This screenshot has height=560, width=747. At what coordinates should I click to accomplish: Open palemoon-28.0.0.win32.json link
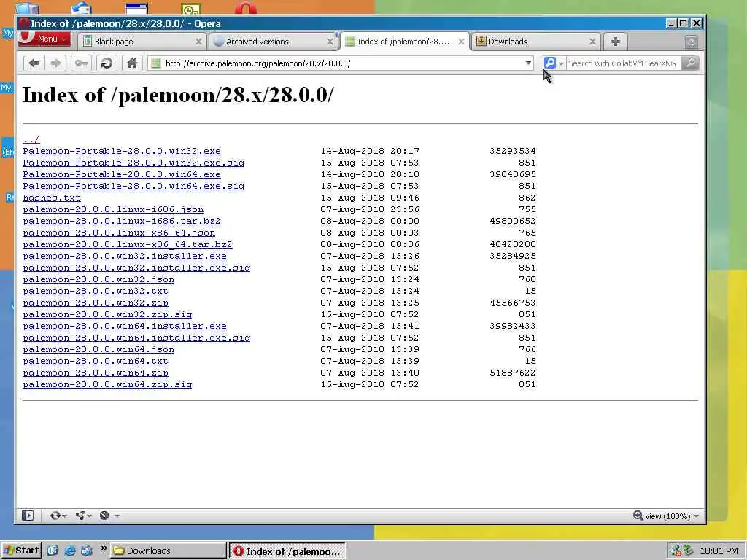click(x=98, y=279)
